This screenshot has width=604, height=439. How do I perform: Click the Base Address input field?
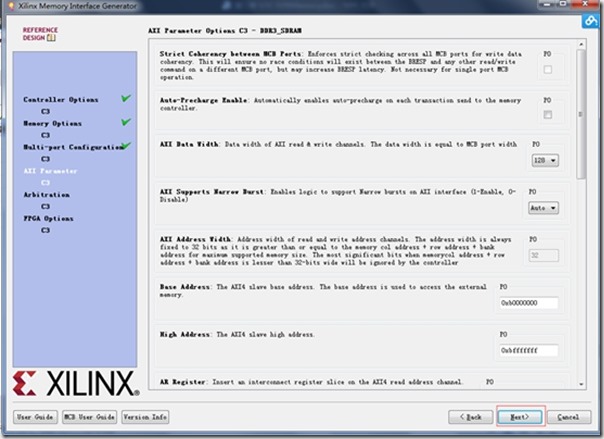click(x=528, y=303)
